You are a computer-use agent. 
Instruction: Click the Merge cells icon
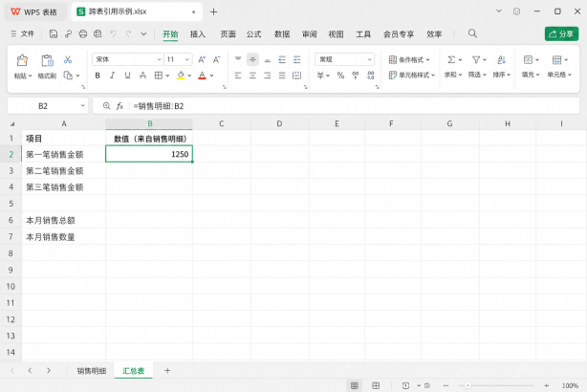297,76
